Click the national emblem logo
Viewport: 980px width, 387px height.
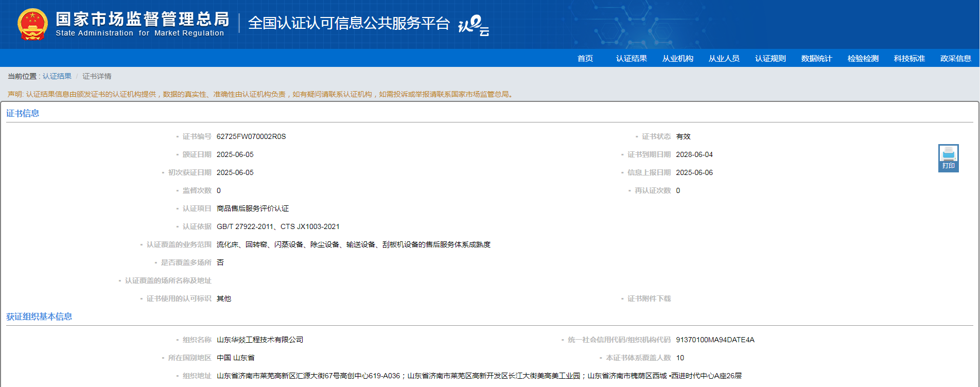point(32,24)
